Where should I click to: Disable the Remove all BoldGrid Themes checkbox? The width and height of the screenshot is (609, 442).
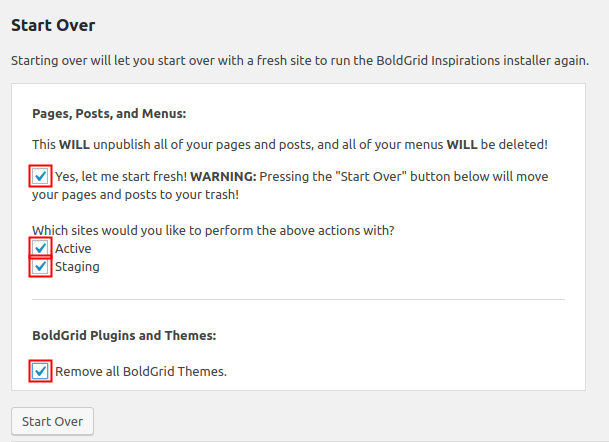(41, 372)
